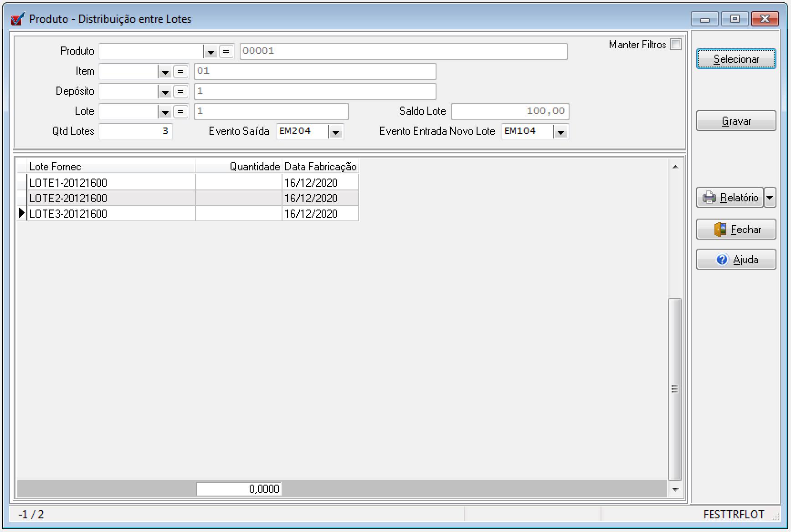Click the equals operator button beside Depósito
Screen dimensions: 791x532
[x=180, y=92]
